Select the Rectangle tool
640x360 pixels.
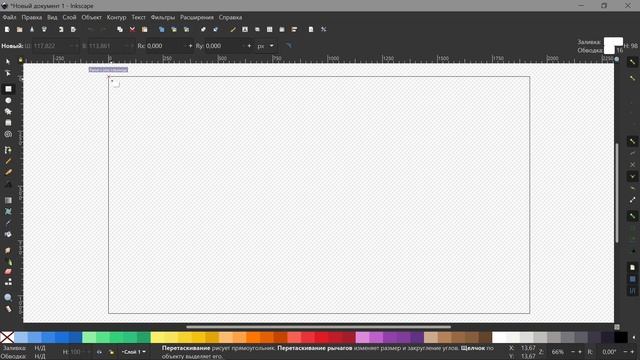(8, 89)
